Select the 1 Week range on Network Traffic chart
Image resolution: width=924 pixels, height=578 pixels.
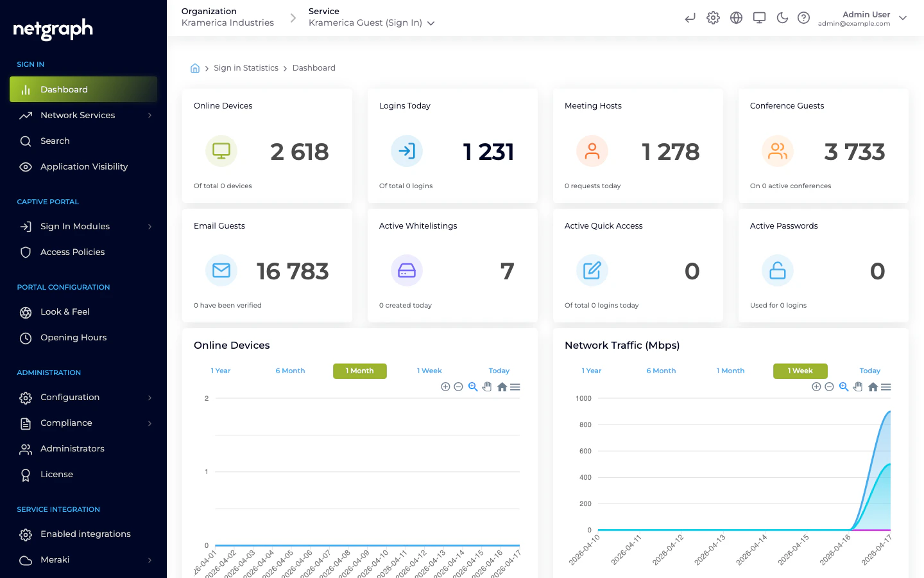click(x=800, y=371)
